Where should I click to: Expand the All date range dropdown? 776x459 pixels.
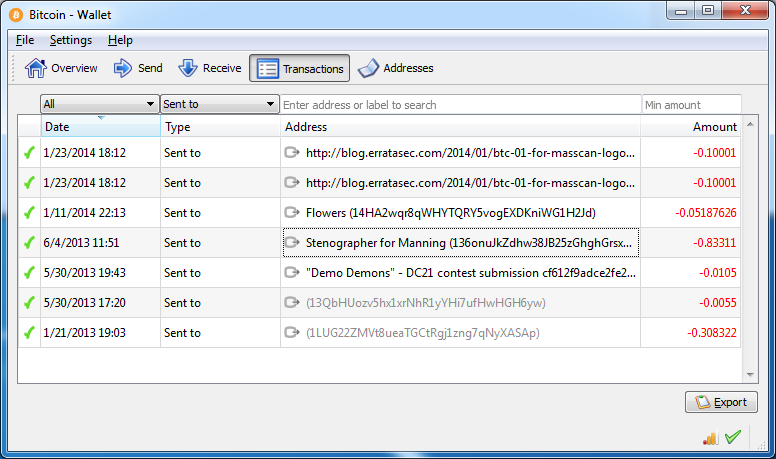(x=99, y=104)
